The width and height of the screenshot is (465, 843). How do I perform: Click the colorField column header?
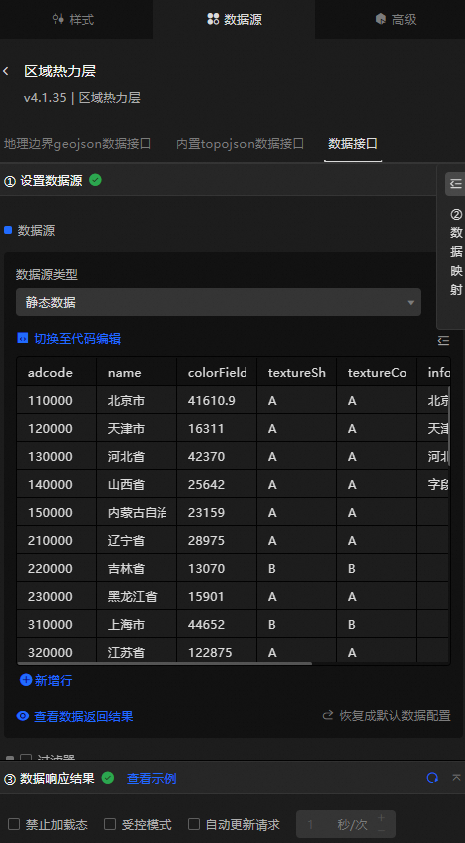(217, 373)
